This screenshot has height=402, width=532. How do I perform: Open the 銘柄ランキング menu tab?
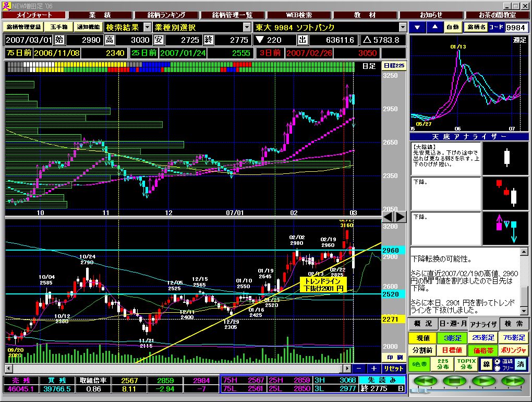pos(166,15)
